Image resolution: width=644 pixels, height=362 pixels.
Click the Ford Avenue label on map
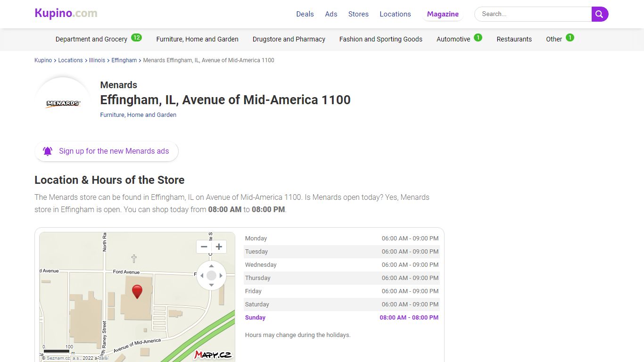click(x=126, y=272)
